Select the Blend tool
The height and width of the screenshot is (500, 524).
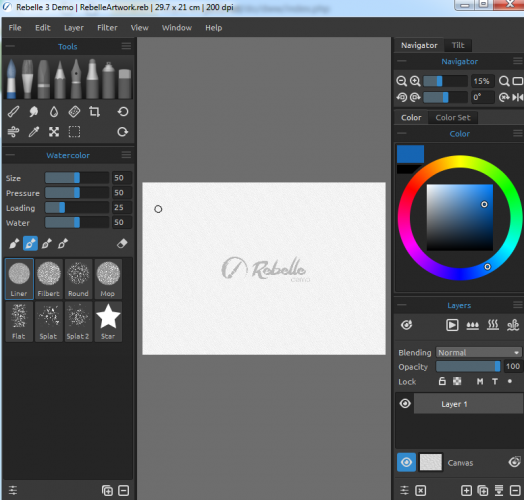click(13, 112)
